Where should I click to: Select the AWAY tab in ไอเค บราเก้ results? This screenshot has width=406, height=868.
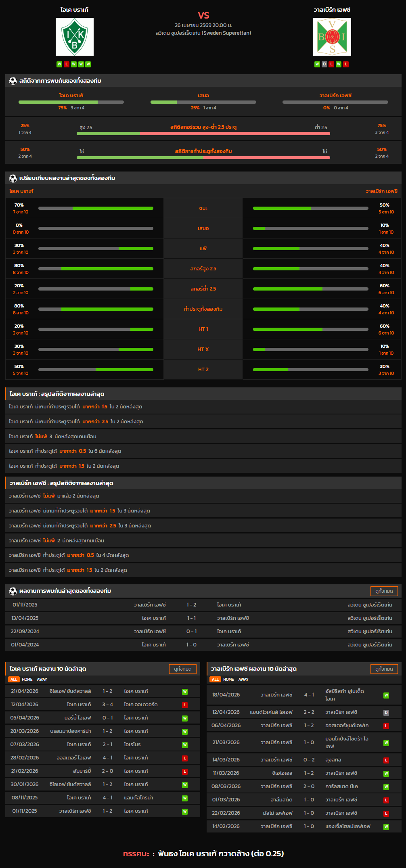pos(42,680)
